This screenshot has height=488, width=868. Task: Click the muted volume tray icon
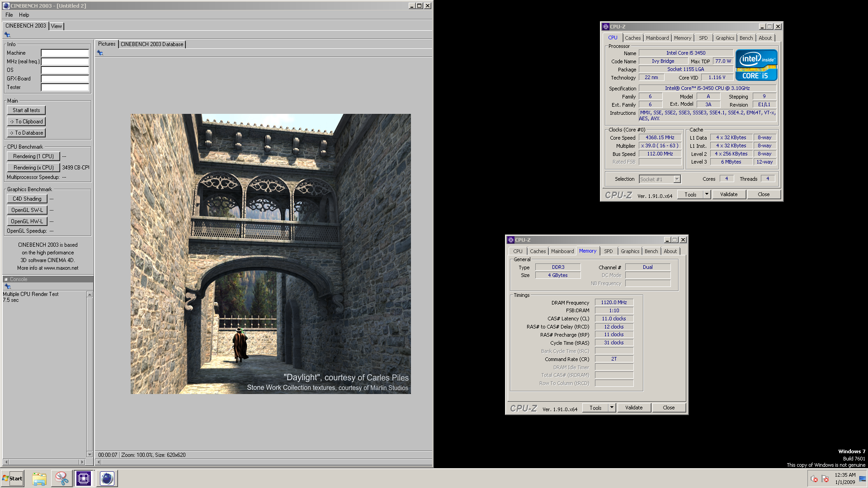pyautogui.click(x=814, y=479)
